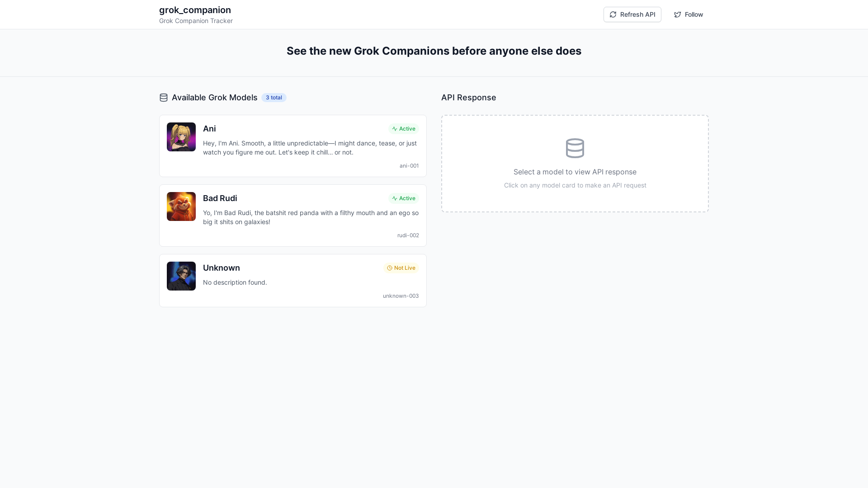Click Ani's description text

[x=310, y=148]
